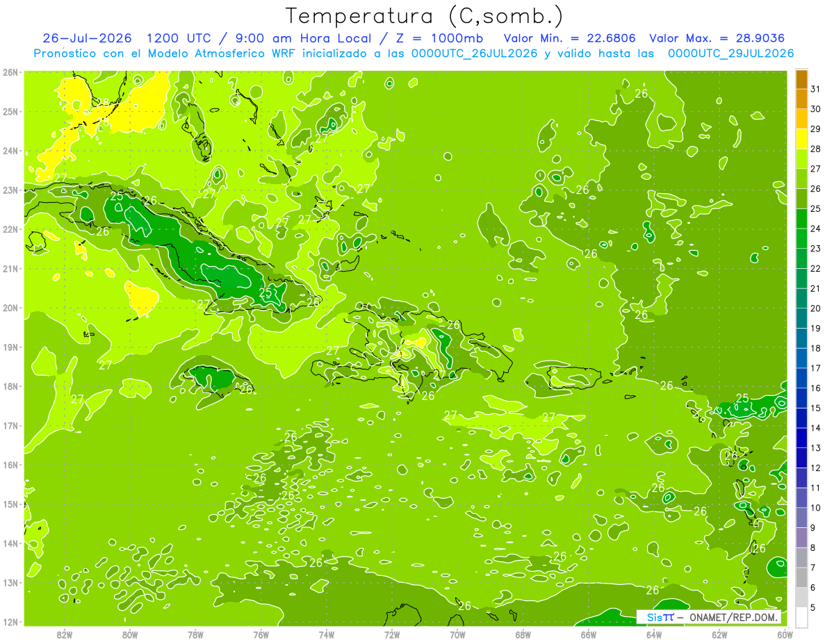Click the title 'Temperatura (C,somb.)'
The width and height of the screenshot is (834, 644).
pos(425,16)
